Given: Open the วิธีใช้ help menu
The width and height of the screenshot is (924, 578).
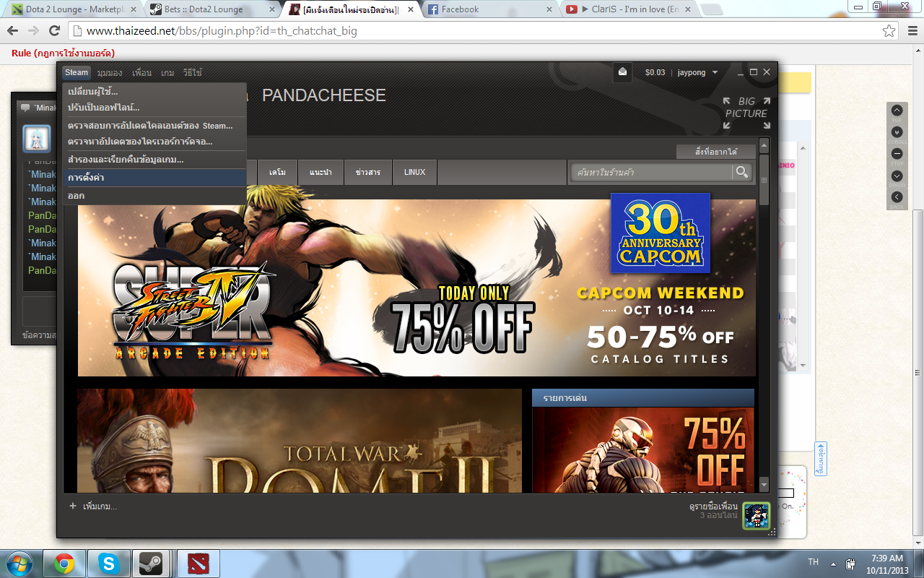Looking at the screenshot, I should 192,73.
